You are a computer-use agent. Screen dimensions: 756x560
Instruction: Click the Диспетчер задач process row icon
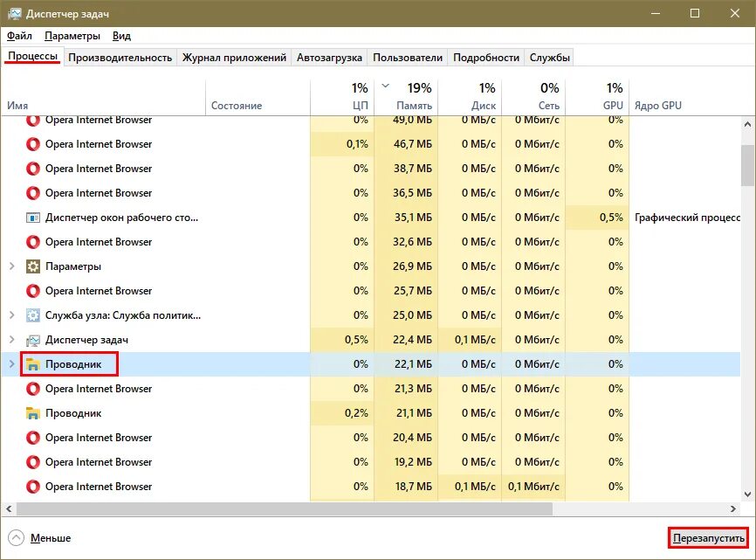[x=33, y=341]
